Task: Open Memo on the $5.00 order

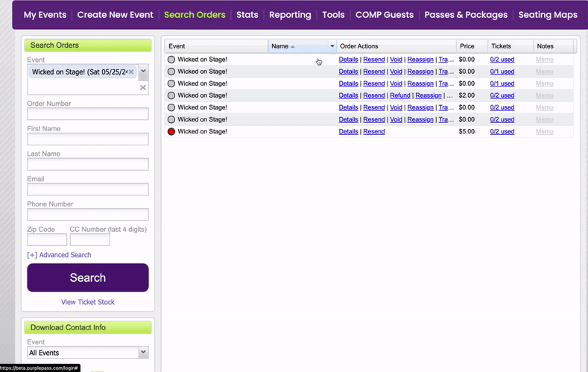Action: pyautogui.click(x=545, y=132)
